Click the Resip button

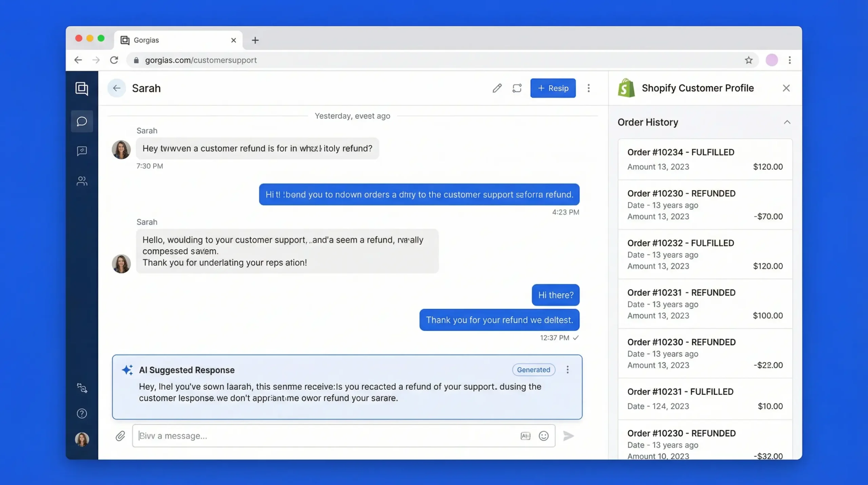tap(553, 88)
